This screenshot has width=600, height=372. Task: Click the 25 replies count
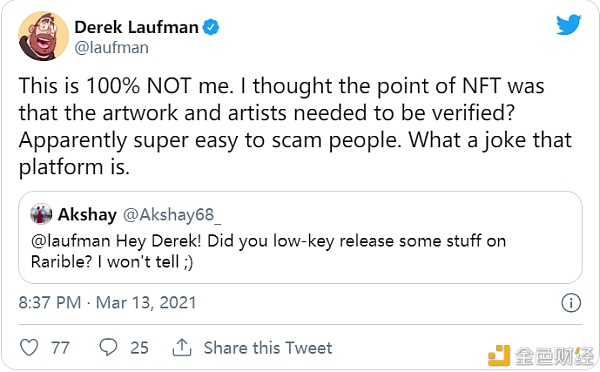pos(139,348)
